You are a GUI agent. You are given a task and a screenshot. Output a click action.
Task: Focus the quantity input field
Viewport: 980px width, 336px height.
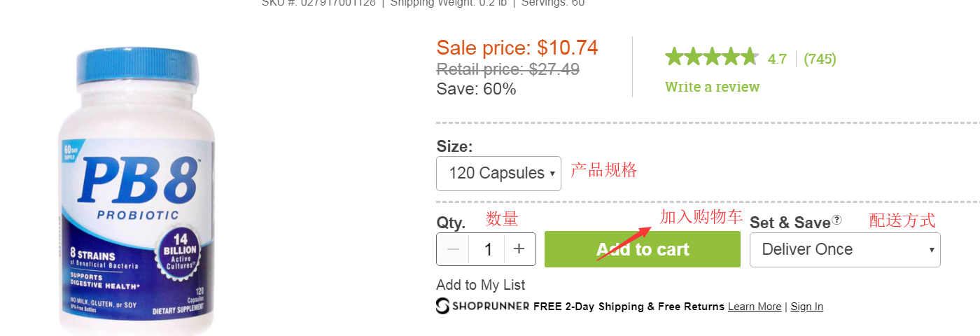point(489,249)
